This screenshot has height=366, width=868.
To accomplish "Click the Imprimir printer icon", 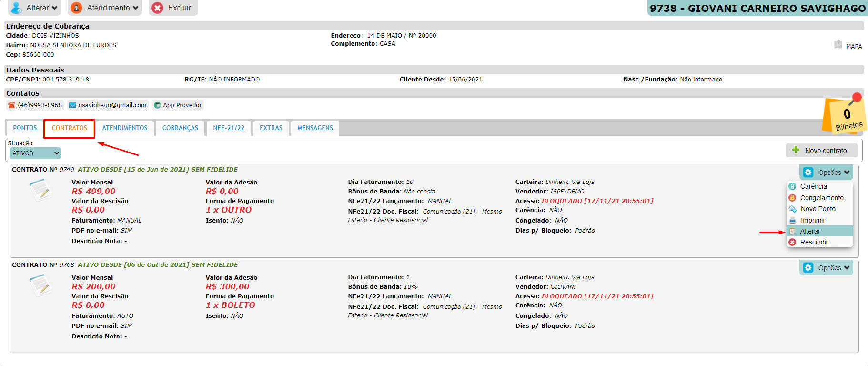I will (793, 220).
